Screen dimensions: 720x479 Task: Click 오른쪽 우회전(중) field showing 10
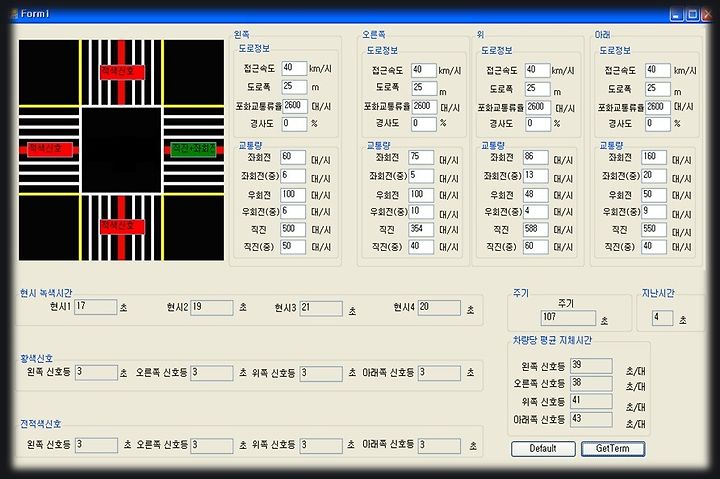click(421, 212)
